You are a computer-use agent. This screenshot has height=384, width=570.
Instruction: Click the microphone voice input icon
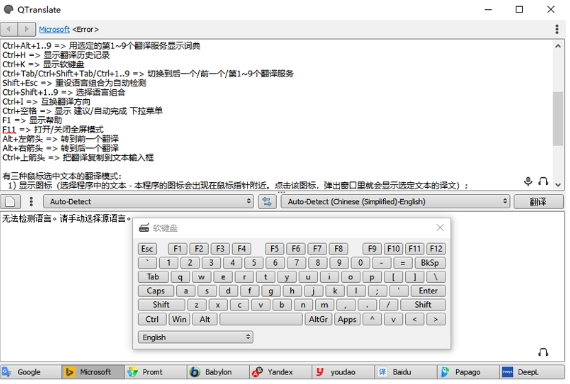pos(528,181)
